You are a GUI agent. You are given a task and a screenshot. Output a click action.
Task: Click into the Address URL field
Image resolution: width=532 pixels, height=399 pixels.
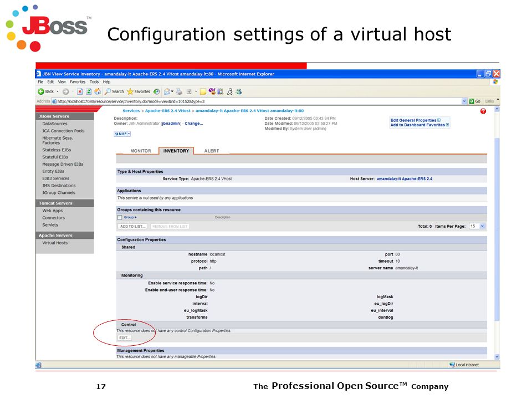[x=259, y=101]
